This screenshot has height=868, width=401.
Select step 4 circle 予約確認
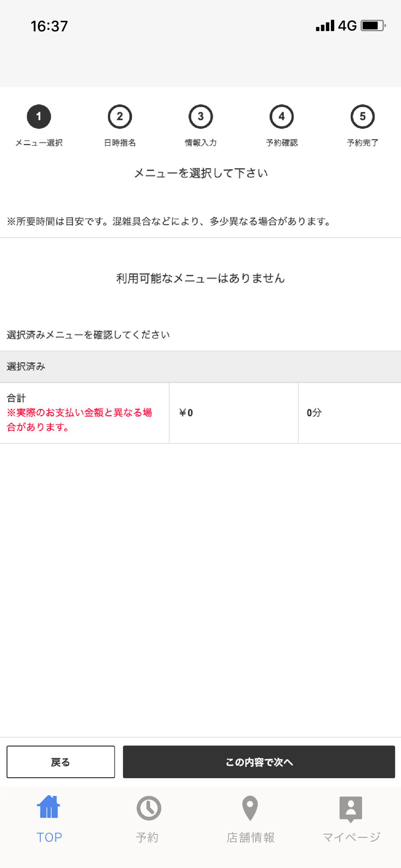[282, 116]
